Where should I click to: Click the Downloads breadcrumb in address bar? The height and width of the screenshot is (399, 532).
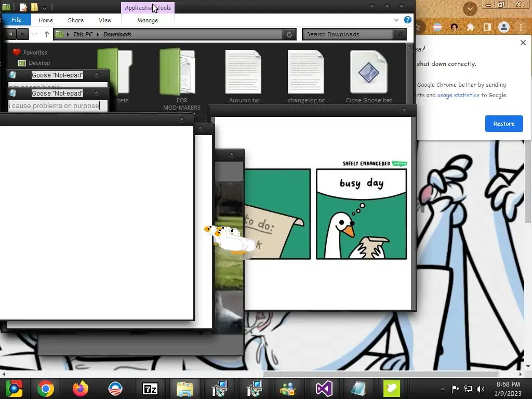tap(117, 34)
